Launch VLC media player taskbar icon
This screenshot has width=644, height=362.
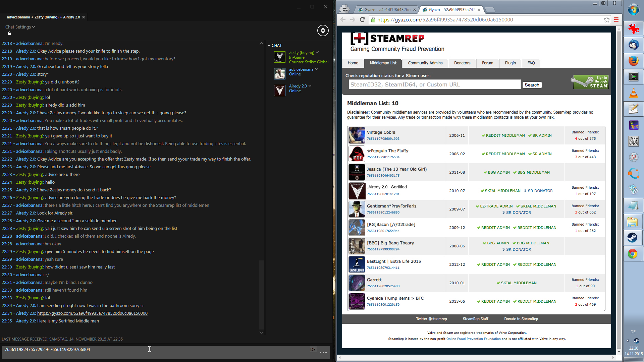click(x=633, y=93)
